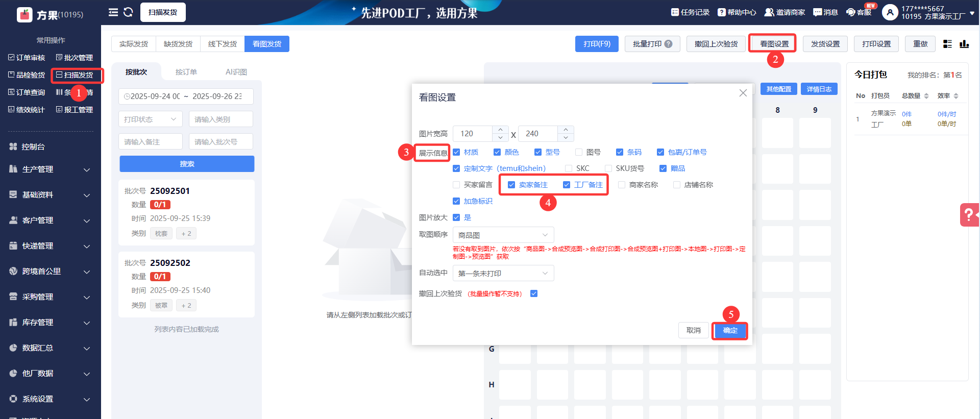Decrease image height stepper for 240
Image resolution: width=980 pixels, height=419 pixels.
tap(566, 138)
